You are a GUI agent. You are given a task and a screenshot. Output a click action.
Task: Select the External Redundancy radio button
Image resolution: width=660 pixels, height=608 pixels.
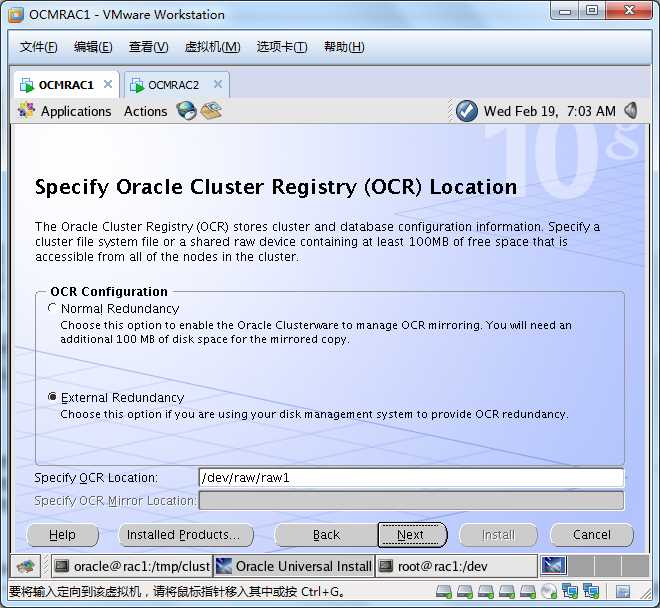[x=52, y=397]
